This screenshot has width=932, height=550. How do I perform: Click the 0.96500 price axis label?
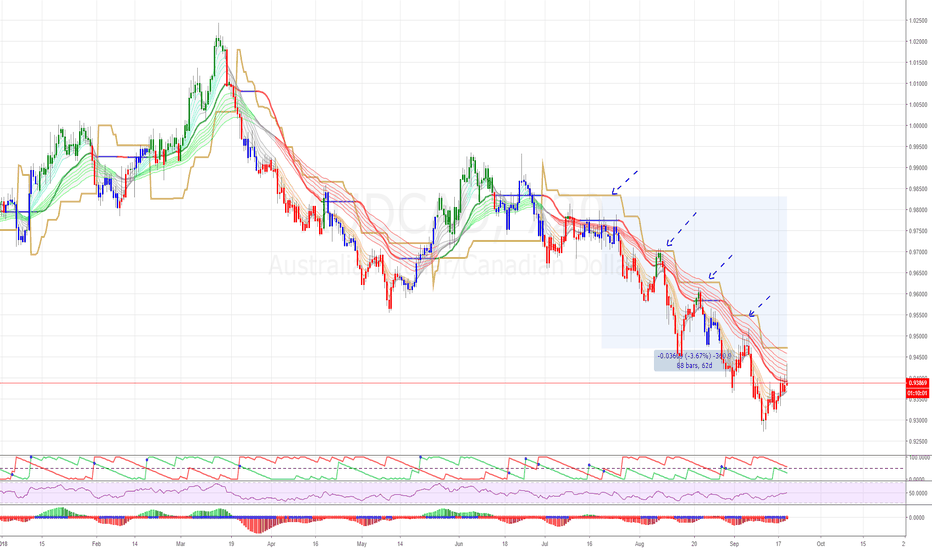(918, 274)
